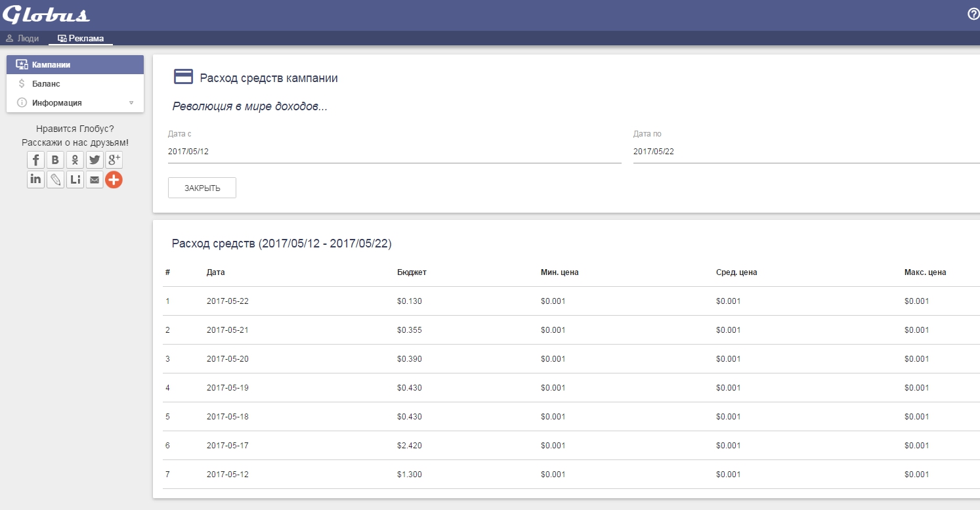Click budget value $1.300

[410, 475]
